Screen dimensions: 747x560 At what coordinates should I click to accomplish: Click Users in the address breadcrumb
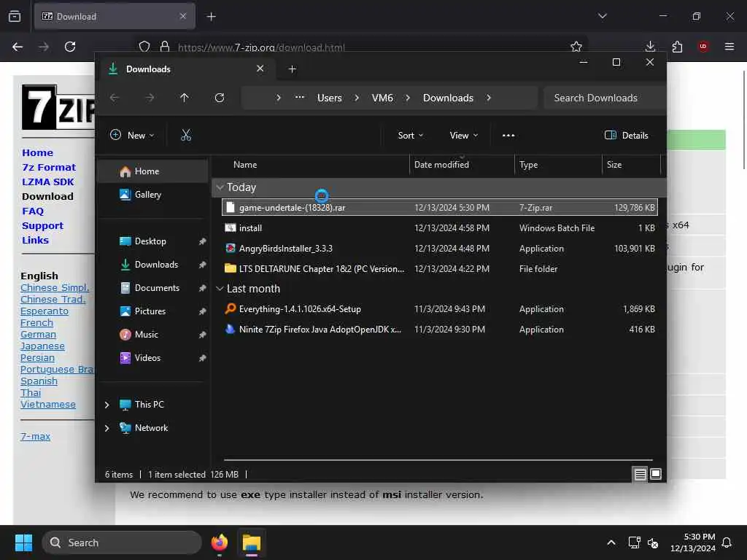[x=330, y=98]
